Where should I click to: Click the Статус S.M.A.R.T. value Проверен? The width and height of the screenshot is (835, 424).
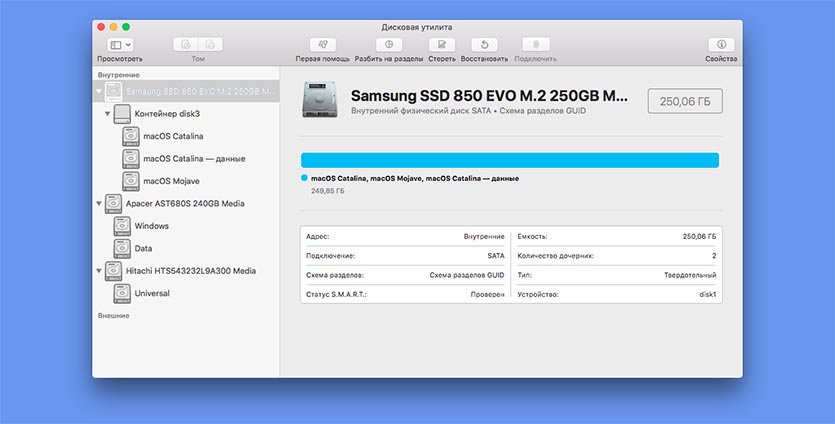pyautogui.click(x=487, y=294)
